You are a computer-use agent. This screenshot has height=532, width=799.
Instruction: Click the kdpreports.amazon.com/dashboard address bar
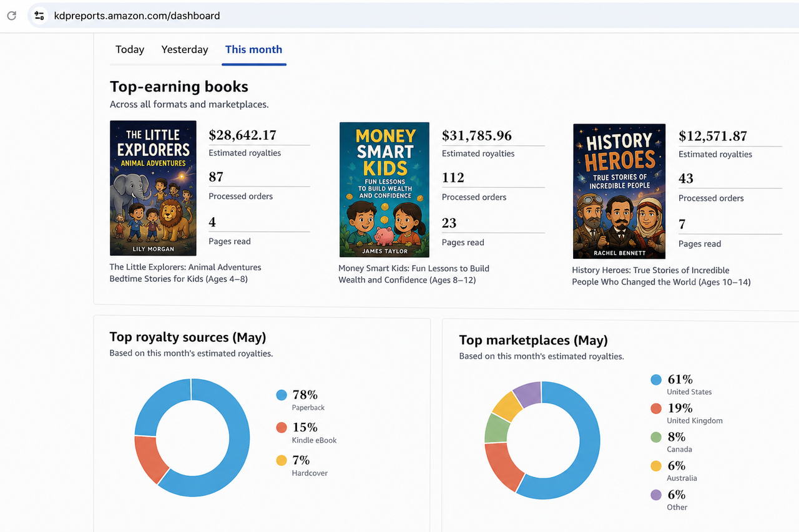(x=413, y=16)
